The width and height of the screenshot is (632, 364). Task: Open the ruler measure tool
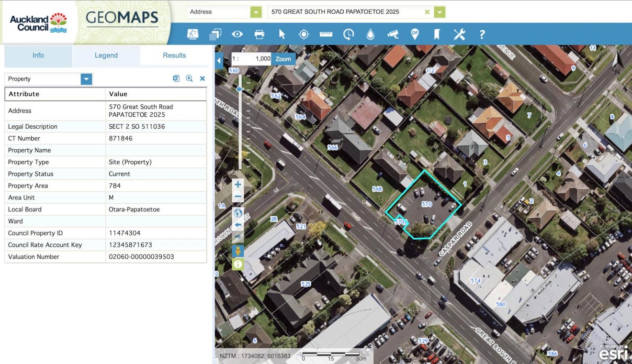click(326, 34)
